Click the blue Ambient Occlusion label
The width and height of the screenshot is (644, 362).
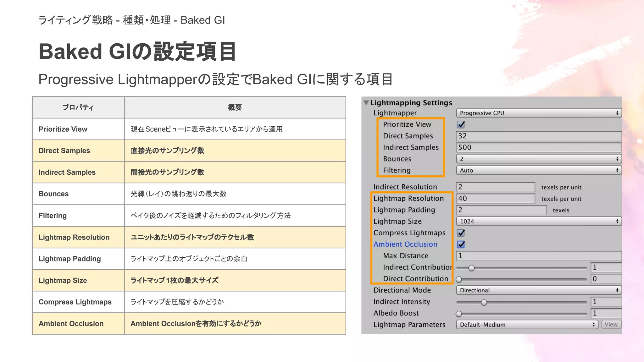click(x=405, y=244)
